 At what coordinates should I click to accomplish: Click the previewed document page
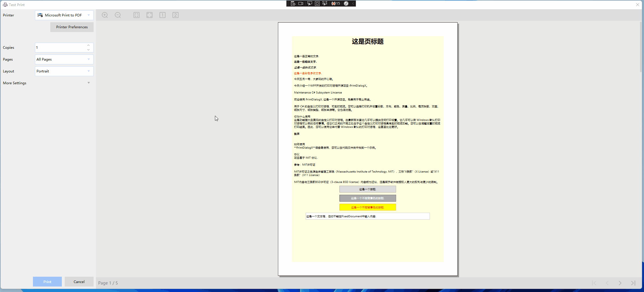click(368, 149)
